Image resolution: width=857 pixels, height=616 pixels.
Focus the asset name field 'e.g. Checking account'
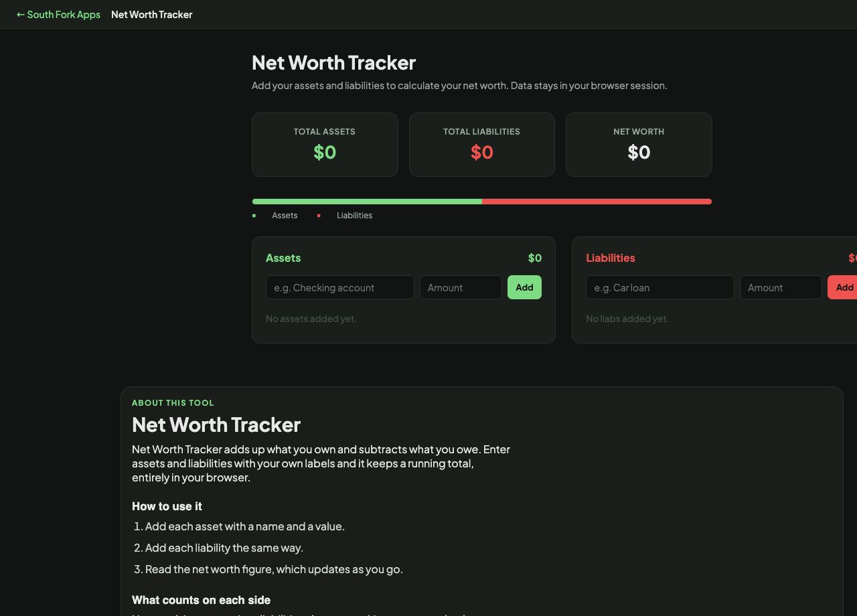[x=340, y=287]
